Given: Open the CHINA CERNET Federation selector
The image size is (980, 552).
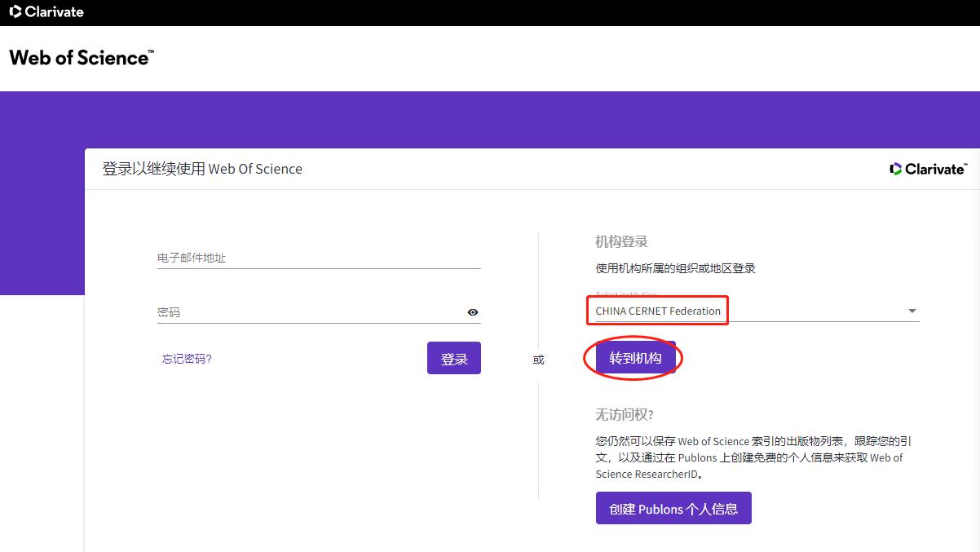Looking at the screenshot, I should pos(757,311).
